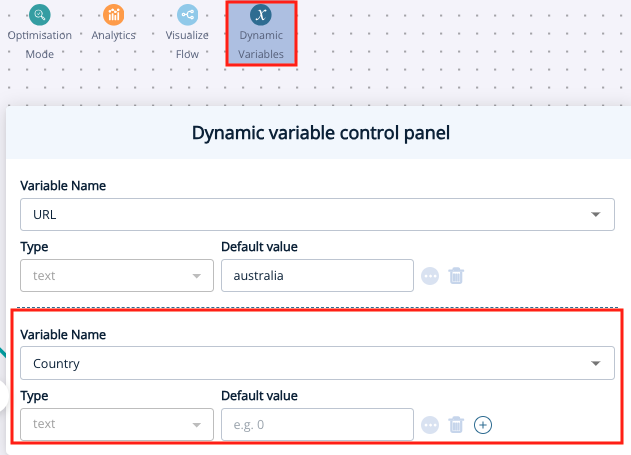Select the Visualize Flow icon
Viewport: 631px width, 455px height.
point(187,15)
